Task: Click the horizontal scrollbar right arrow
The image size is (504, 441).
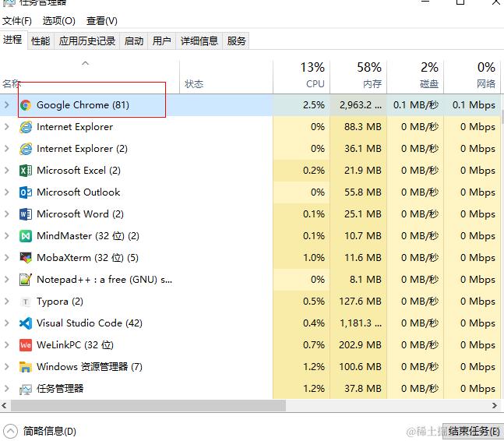Action: [495, 406]
